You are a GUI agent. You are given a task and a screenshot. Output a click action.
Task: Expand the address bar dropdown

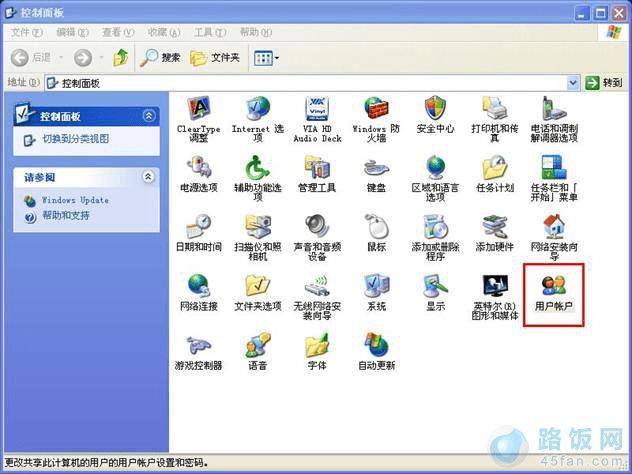point(572,83)
